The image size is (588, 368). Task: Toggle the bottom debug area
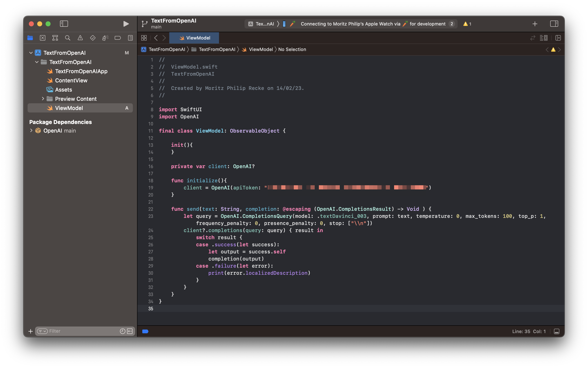557,331
